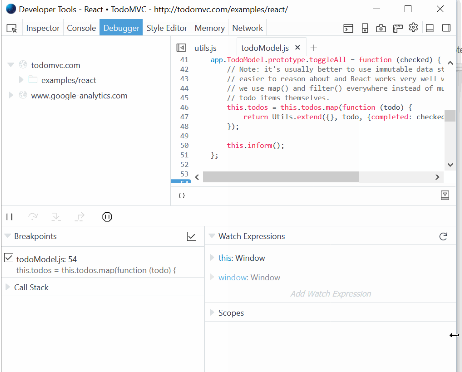Expand the this: Window watch expression
462x372 pixels.
pos(212,258)
